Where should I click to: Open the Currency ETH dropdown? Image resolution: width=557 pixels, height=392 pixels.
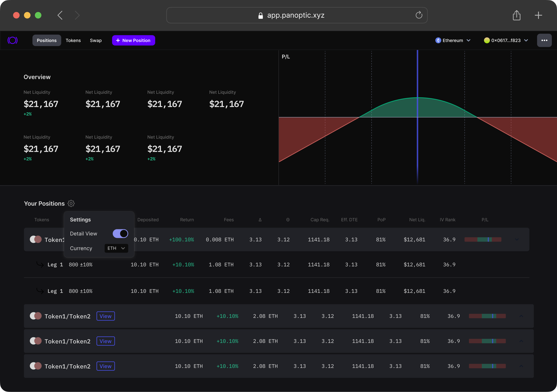tap(116, 248)
